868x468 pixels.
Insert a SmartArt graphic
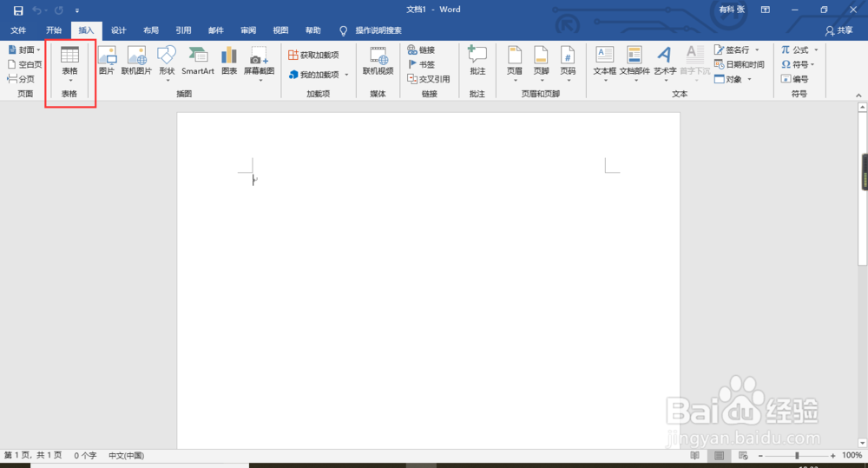198,61
